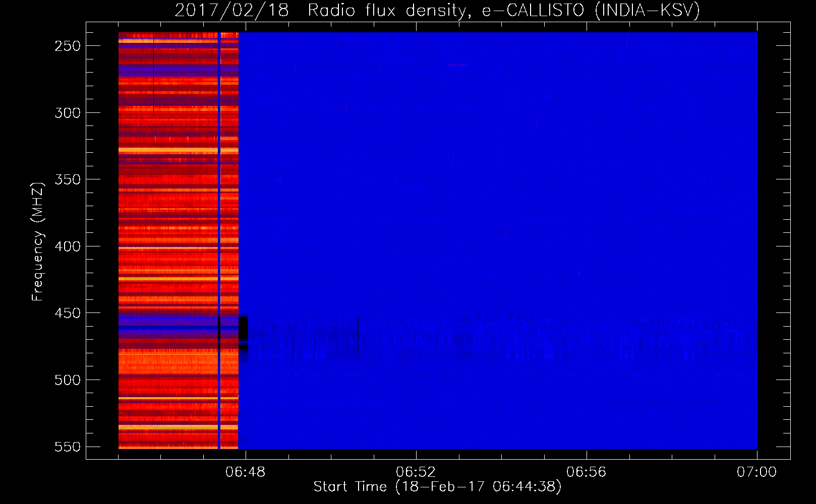Click the 550 frequency tick label
816x504 pixels.
pyautogui.click(x=68, y=447)
